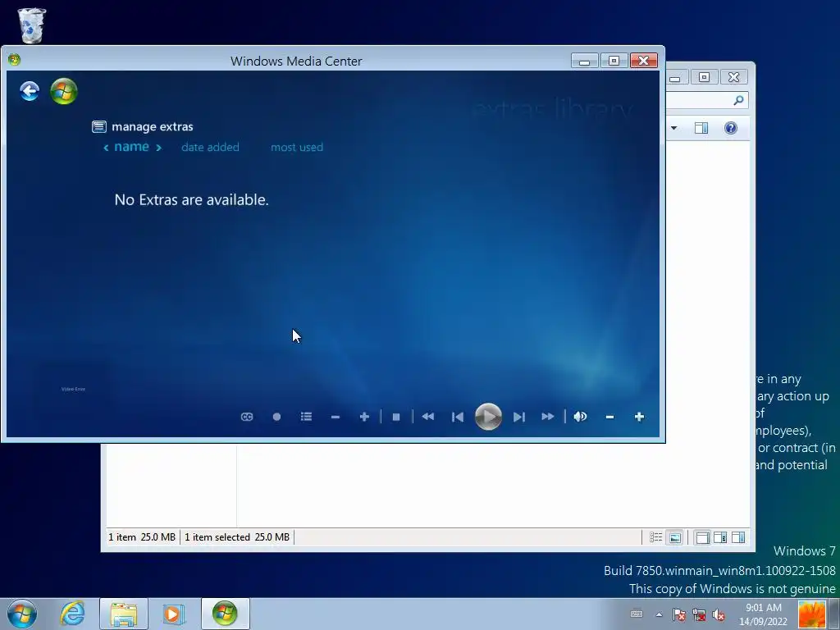Open the manage extras option
The image size is (840, 630).
(143, 127)
